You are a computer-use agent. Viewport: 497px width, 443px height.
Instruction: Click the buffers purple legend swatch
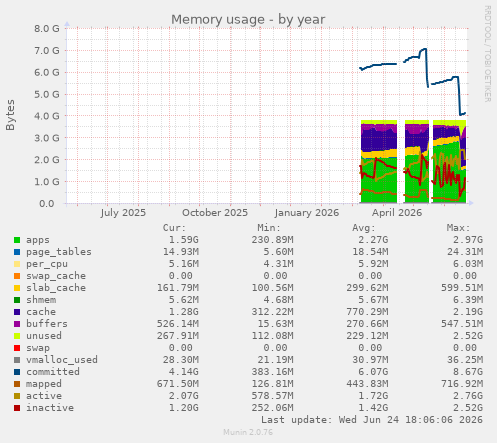point(17,324)
